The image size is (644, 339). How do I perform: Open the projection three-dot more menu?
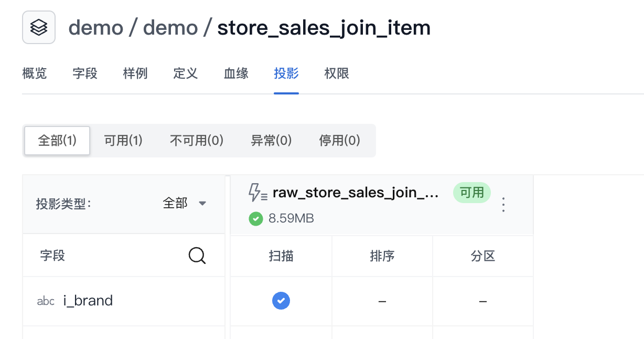click(503, 205)
